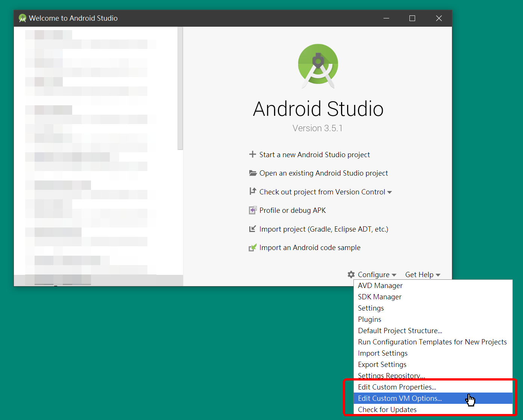523x420 pixels.
Task: Select Import Settings menu item
Action: coord(433,353)
